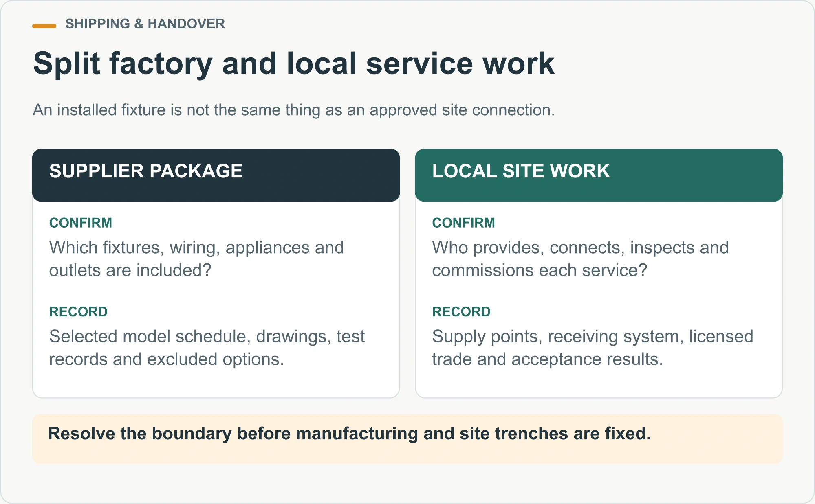This screenshot has height=504, width=815.
Task: Select CONFIRM label in Local Site Work card
Action: 464,223
